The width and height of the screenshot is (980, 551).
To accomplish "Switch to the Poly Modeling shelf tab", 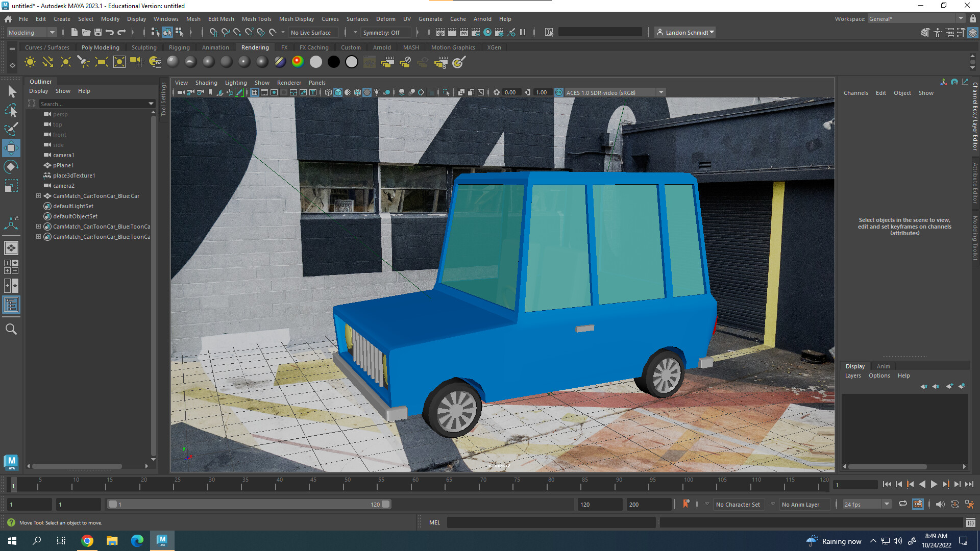I will tap(101, 47).
